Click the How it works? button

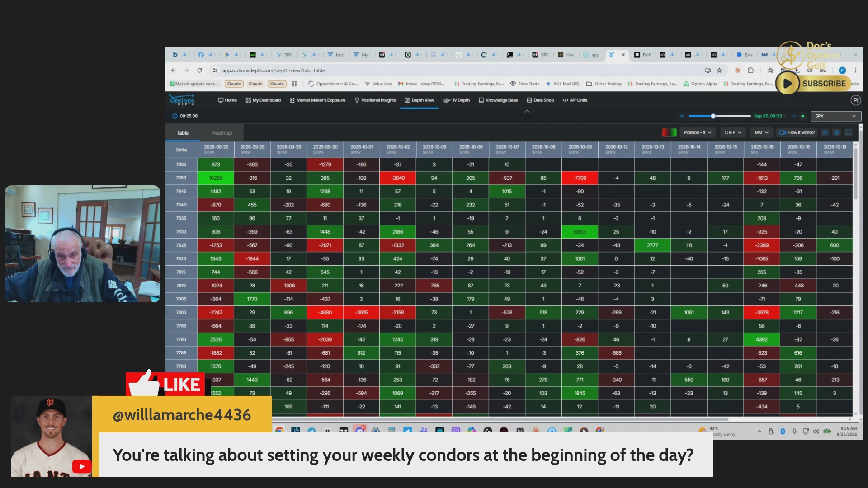(797, 132)
